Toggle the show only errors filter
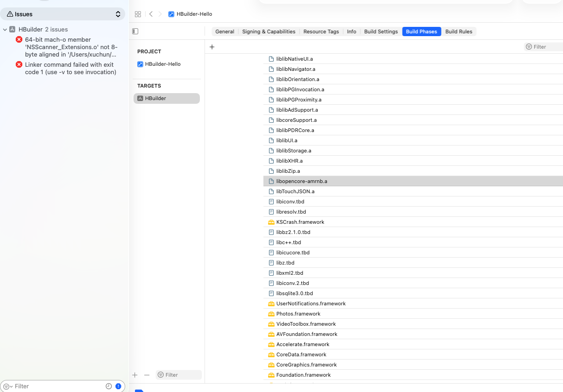The image size is (563, 392). tap(118, 386)
